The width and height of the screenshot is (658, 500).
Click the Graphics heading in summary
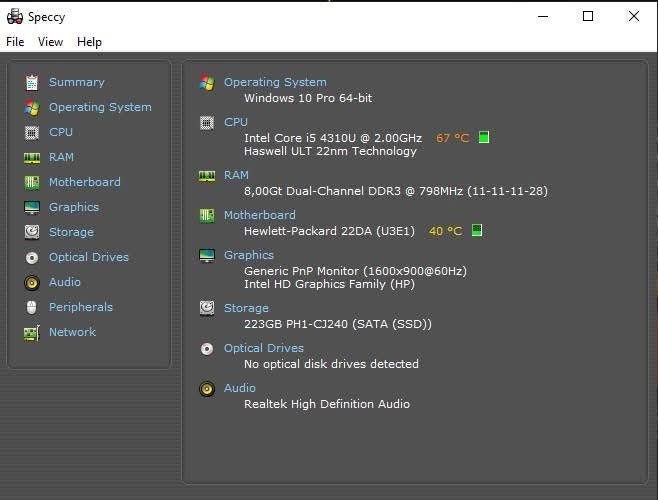tap(249, 255)
